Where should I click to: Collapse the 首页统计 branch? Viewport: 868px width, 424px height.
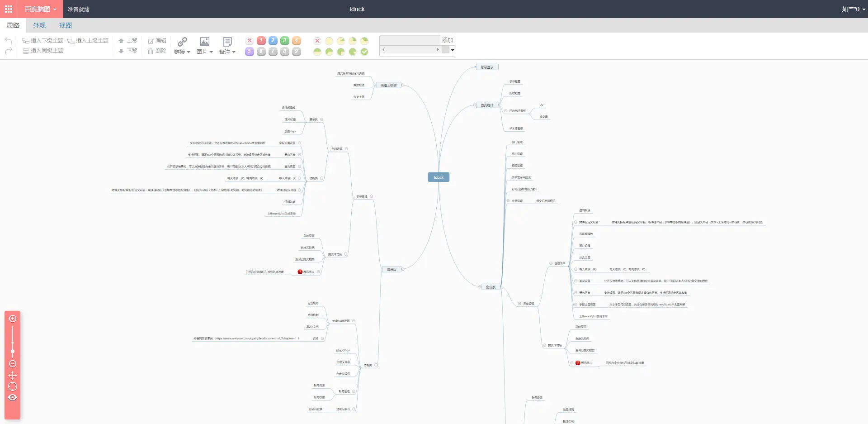click(475, 105)
